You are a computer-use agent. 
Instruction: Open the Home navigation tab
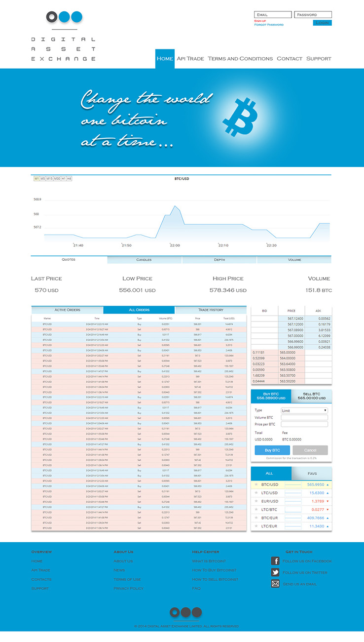[165, 58]
